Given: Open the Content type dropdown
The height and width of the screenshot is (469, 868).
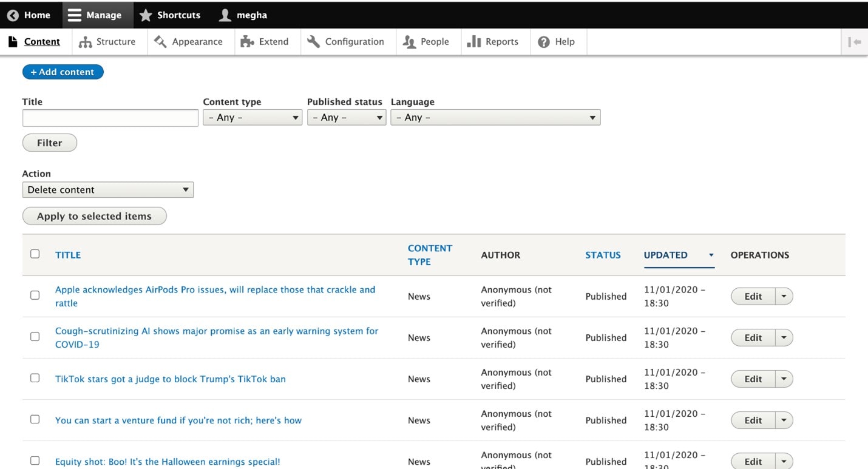Looking at the screenshot, I should tap(253, 118).
